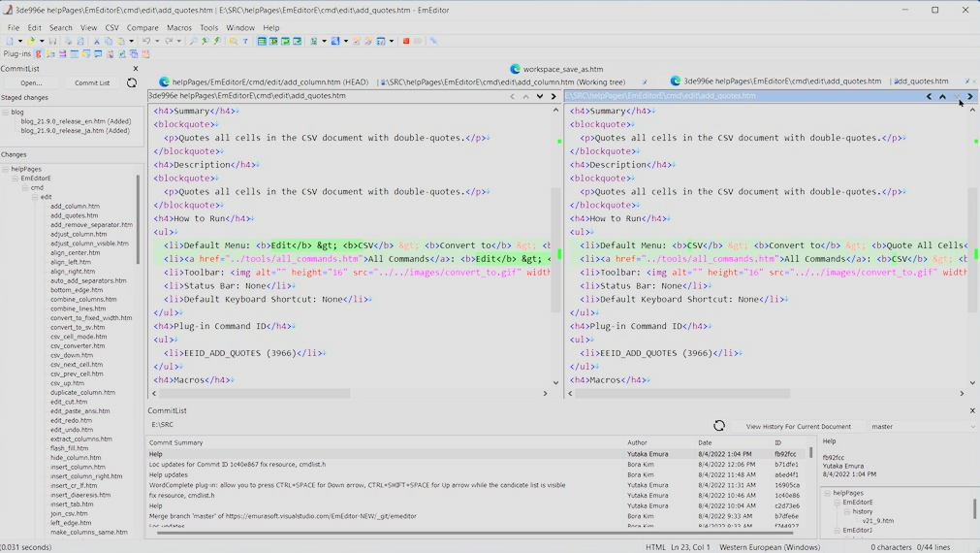Open the Compare menu
The width and height of the screenshot is (980, 553).
(142, 27)
